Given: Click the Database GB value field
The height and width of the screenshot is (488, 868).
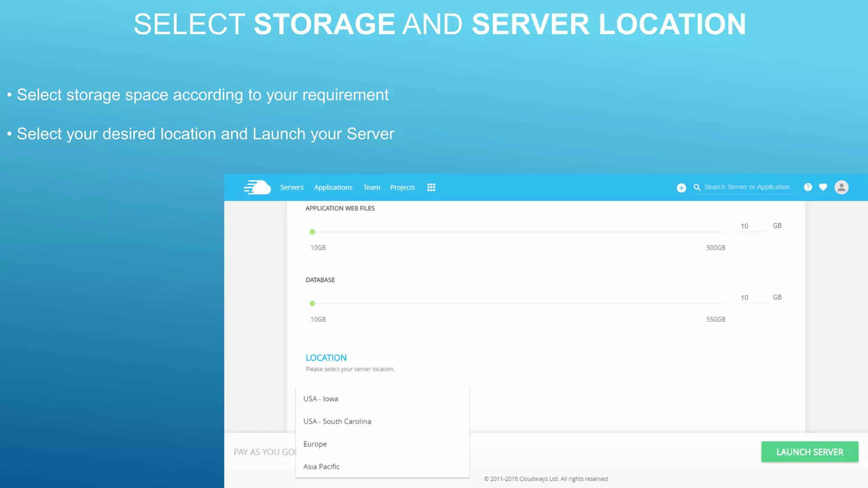Looking at the screenshot, I should point(752,298).
